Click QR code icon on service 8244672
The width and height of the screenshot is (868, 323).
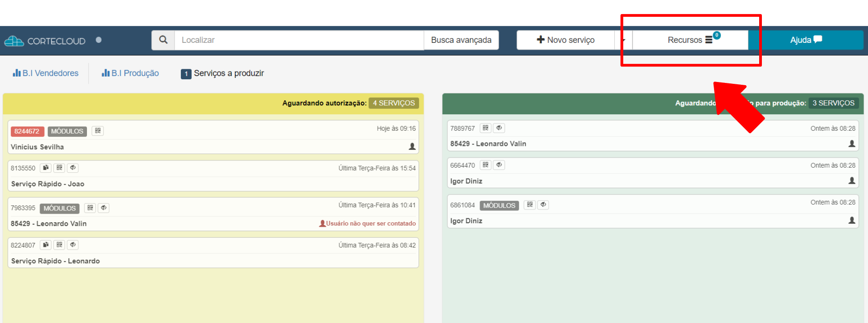click(x=98, y=131)
